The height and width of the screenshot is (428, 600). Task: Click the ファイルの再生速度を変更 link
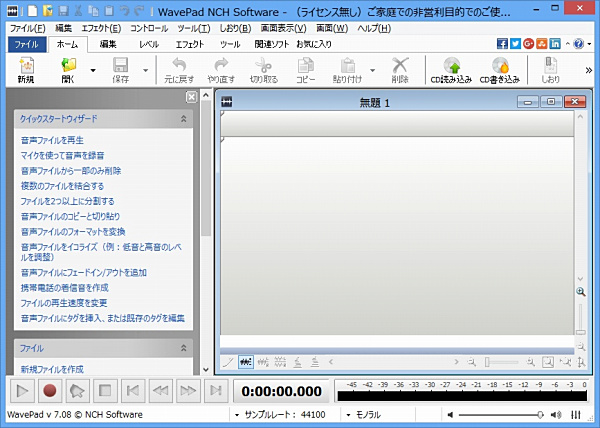click(64, 303)
